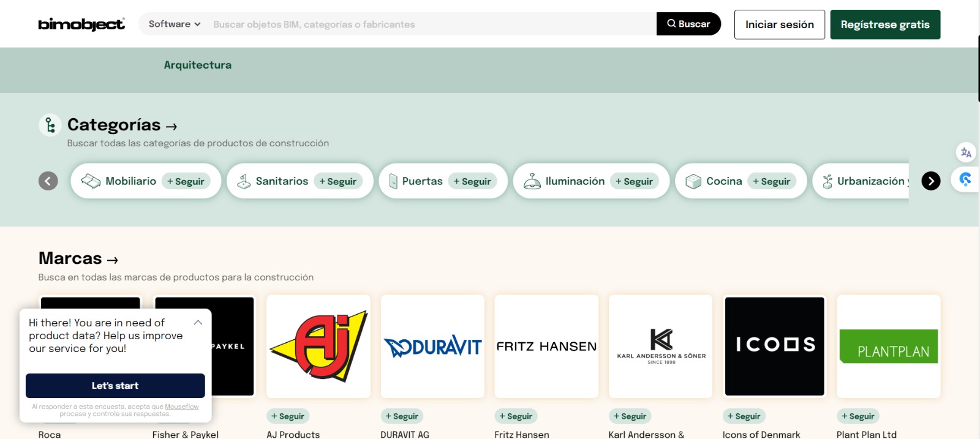
Task: Toggle Seguir for Puertas category
Action: [x=472, y=181]
